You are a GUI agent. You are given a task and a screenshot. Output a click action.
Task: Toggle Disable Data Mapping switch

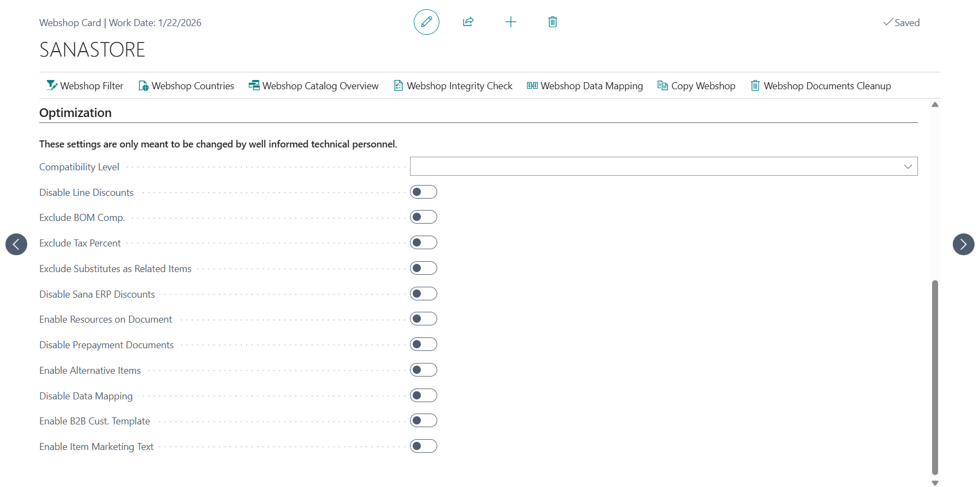click(424, 396)
